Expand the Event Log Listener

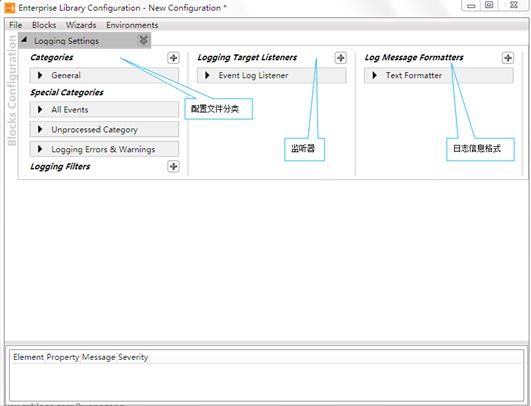(x=207, y=75)
